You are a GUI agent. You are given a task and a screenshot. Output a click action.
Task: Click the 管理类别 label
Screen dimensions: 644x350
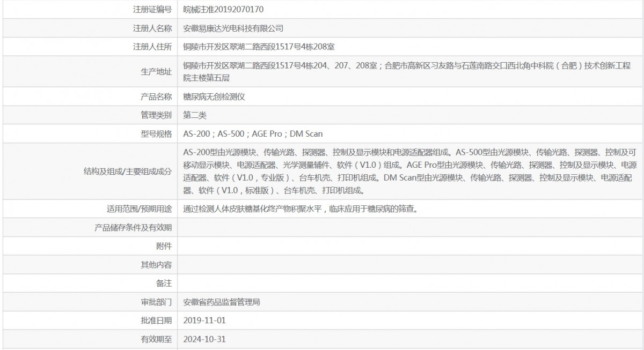click(156, 115)
